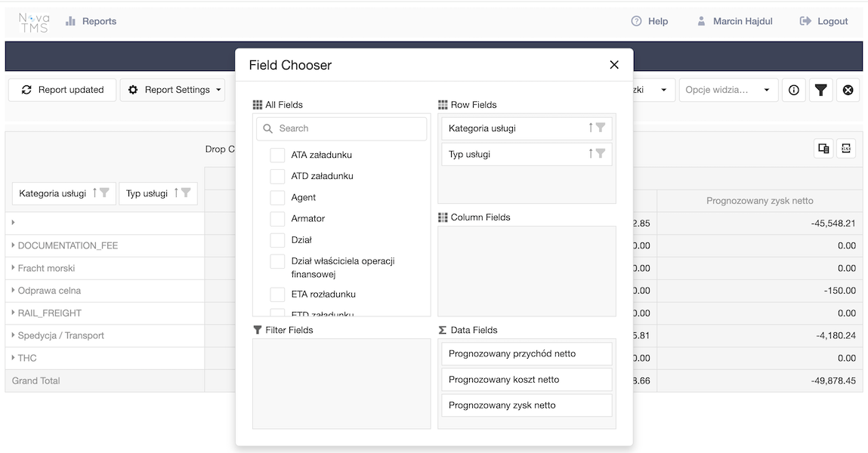The image size is (868, 453).
Task: Open the field chooser icon in grid
Action: tap(823, 149)
